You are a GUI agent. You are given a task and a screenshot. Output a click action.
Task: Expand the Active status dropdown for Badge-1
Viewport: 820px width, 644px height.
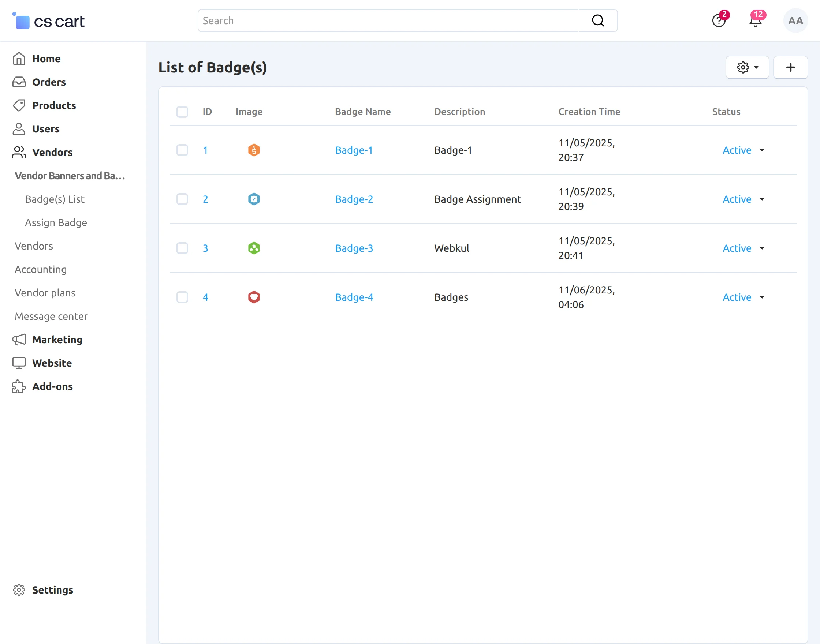(743, 150)
